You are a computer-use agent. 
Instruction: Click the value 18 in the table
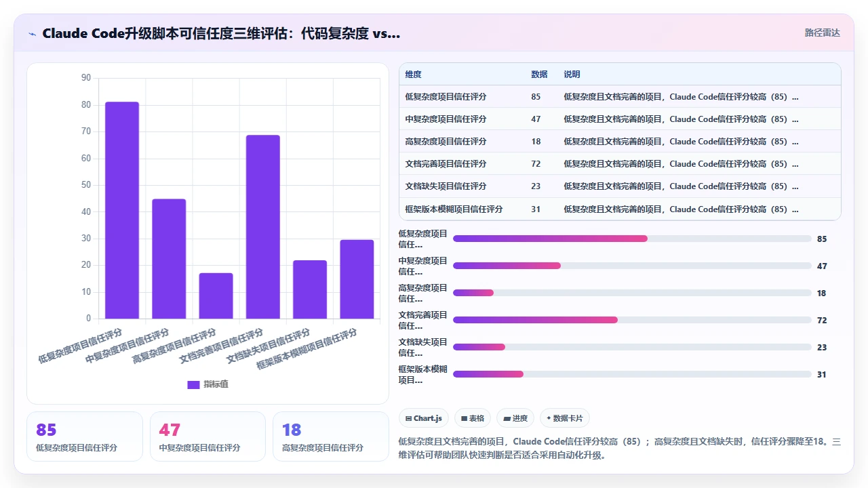point(536,142)
